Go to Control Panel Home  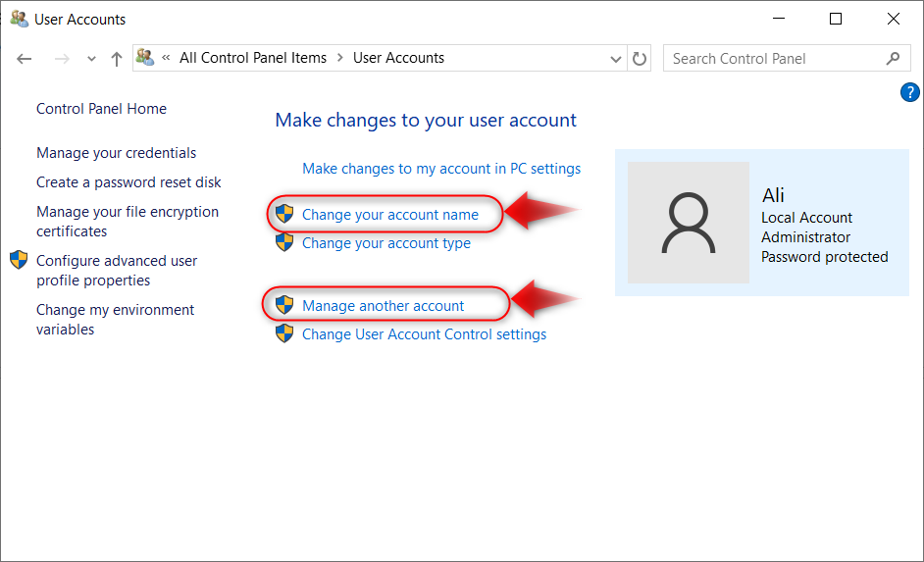(x=101, y=109)
